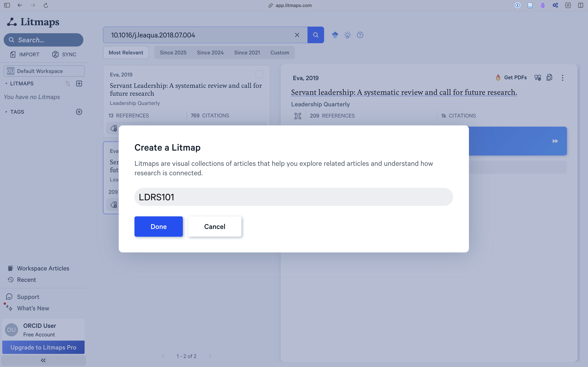Open the Servant leadership article title link
588x367 pixels.
pos(404,92)
